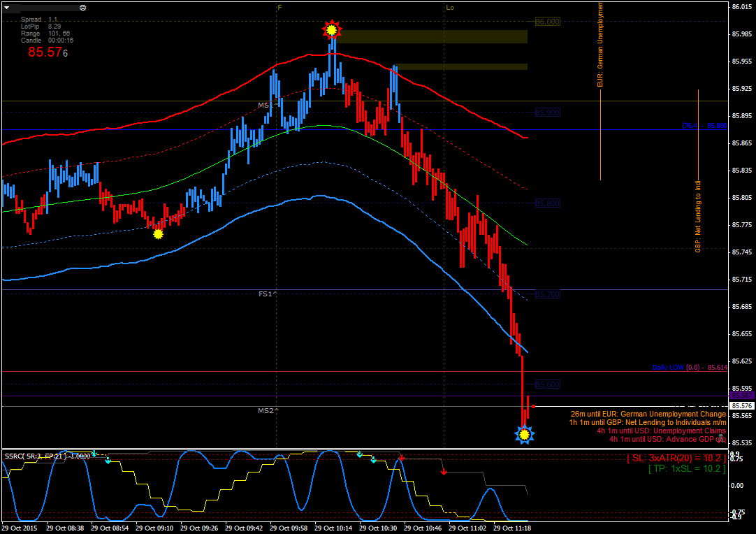Viewport: 756px width, 534px height.
Task: Click the SL: 3xATR(20) = 10.2 label
Action: 676,458
